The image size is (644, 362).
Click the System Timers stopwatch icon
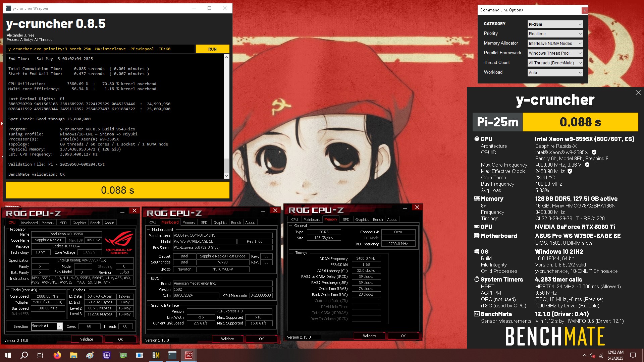(477, 279)
